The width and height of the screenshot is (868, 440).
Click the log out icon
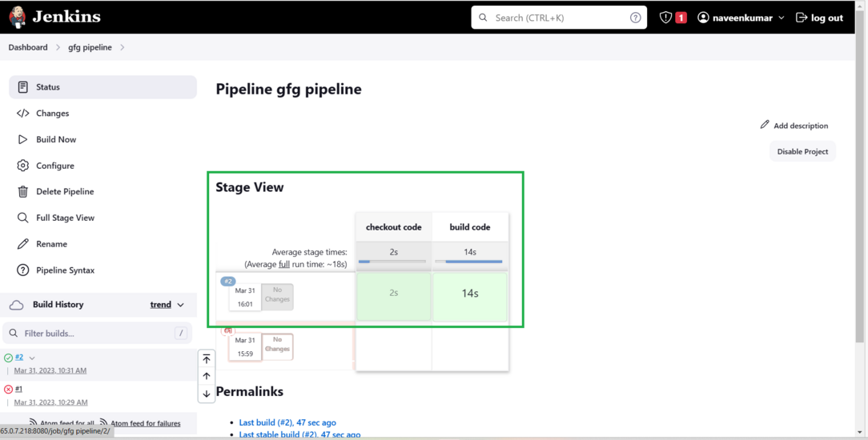802,18
